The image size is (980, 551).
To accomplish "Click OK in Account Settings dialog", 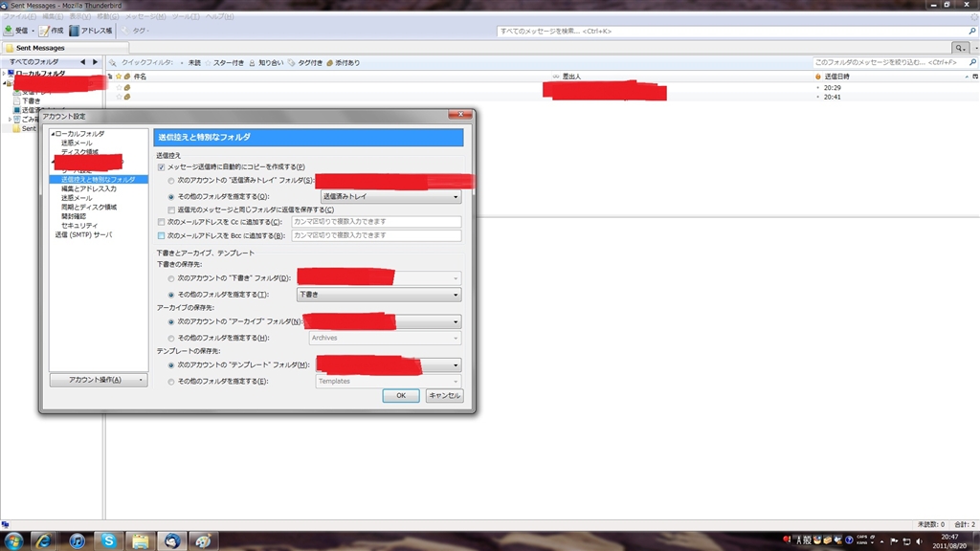I will coord(401,395).
